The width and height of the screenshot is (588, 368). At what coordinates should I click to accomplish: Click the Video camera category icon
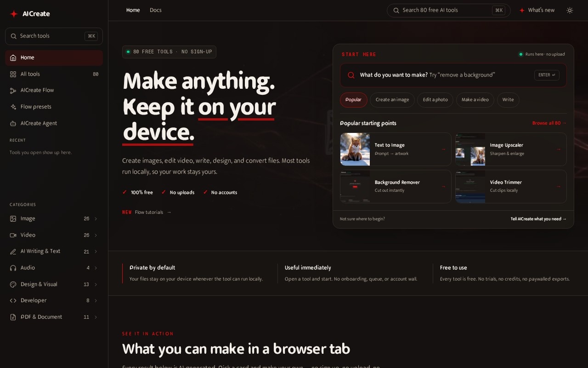click(13, 235)
